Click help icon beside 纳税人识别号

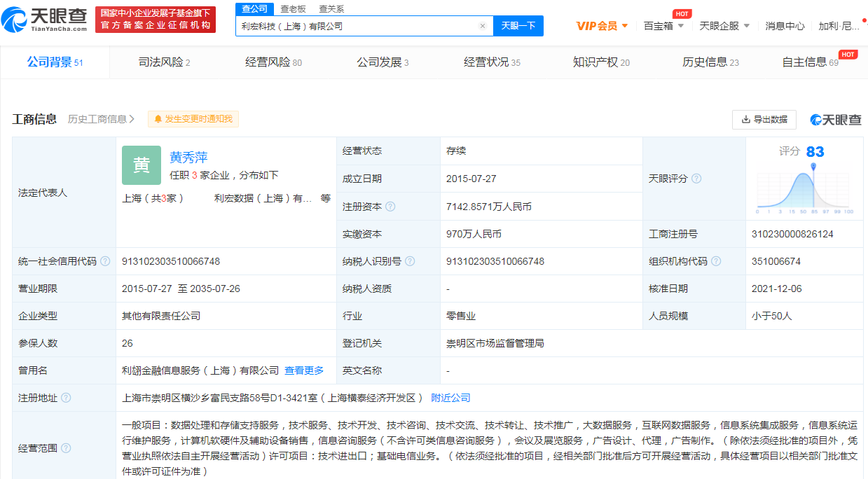coord(410,261)
